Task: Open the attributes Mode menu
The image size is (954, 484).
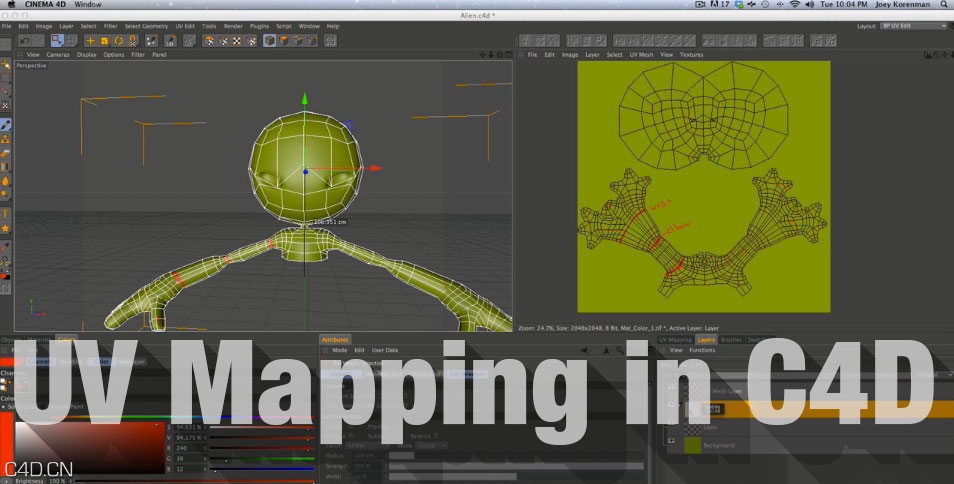Action: [339, 350]
